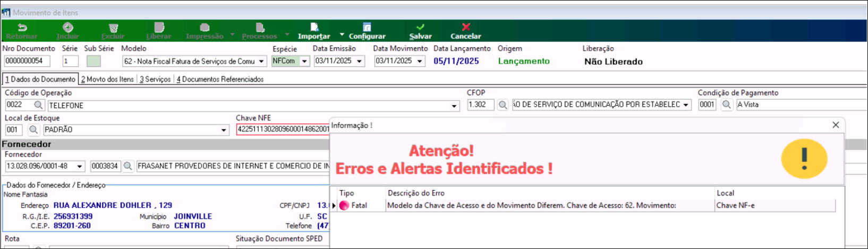This screenshot has width=868, height=249.
Task: Open the Configurar toolbar icon
Action: coord(367,28)
